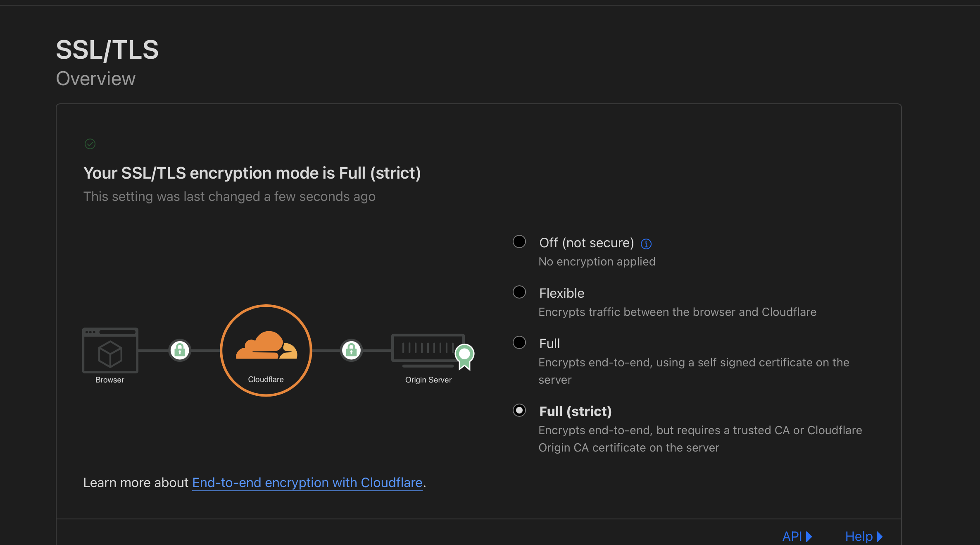
Task: Click the API link in the footer
Action: click(x=793, y=536)
